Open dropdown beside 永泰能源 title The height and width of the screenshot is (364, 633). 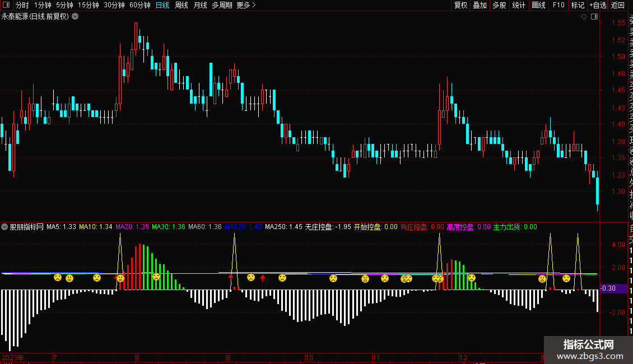click(x=75, y=17)
